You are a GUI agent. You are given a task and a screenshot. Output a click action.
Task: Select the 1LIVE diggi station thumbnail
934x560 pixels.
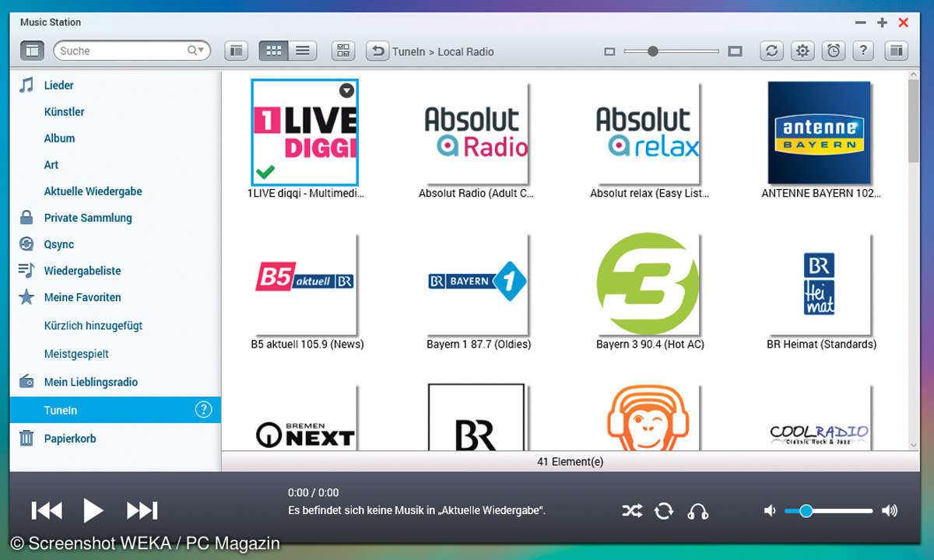(x=305, y=131)
